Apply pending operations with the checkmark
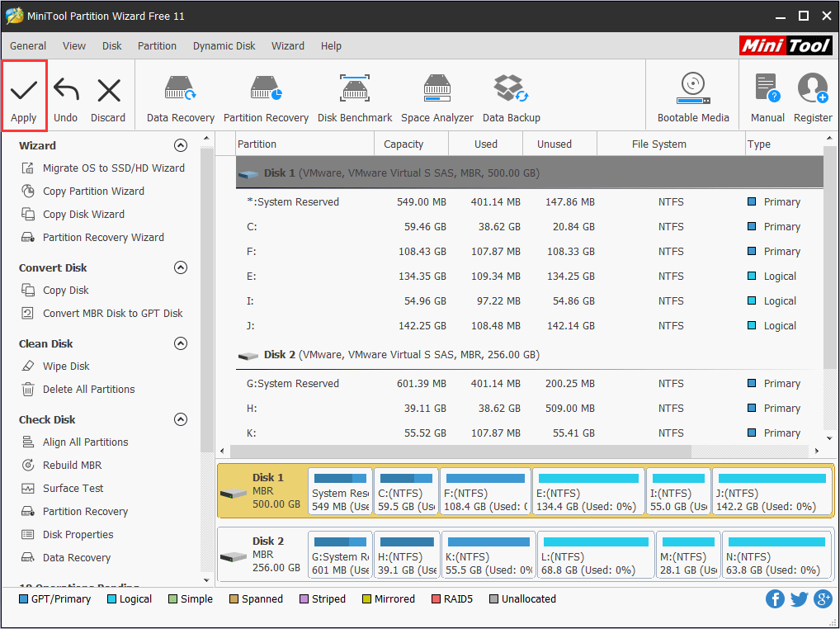 [24, 97]
